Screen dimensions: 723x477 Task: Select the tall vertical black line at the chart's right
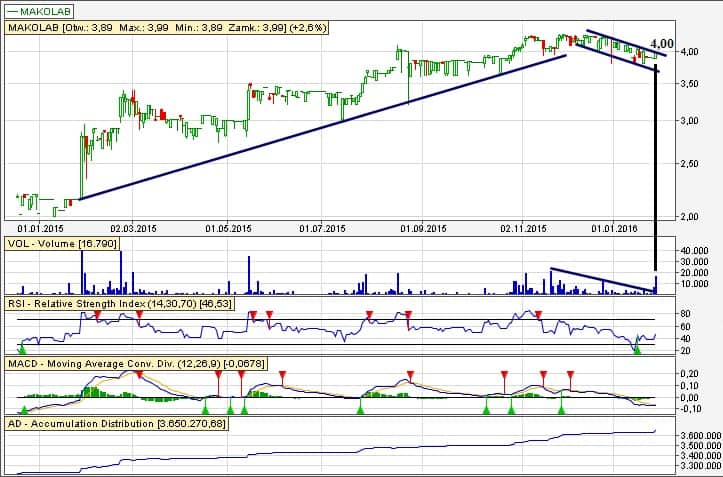(x=655, y=180)
